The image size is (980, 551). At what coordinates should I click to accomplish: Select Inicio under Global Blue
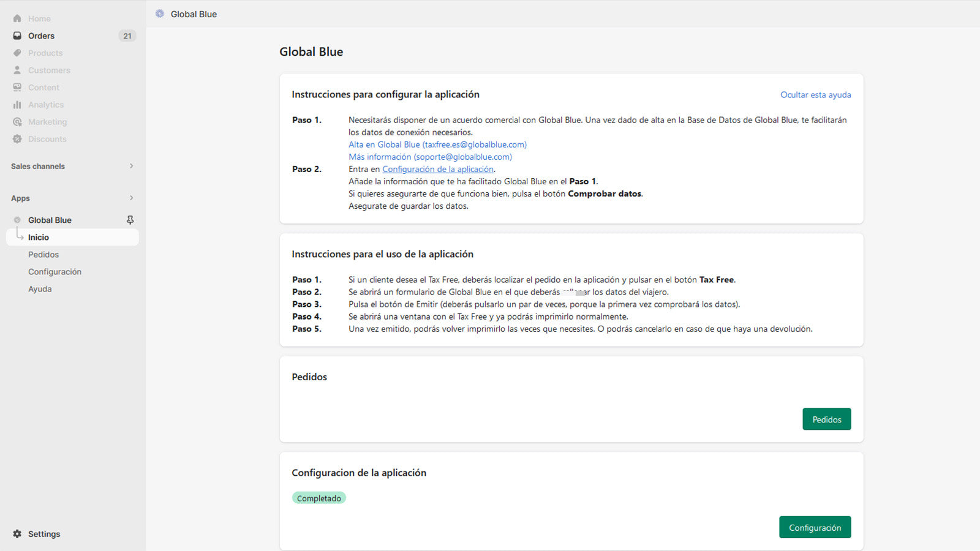39,237
